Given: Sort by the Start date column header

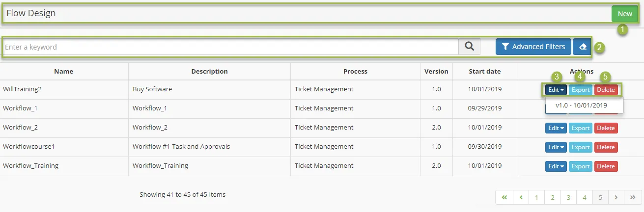Looking at the screenshot, I should coord(485,71).
